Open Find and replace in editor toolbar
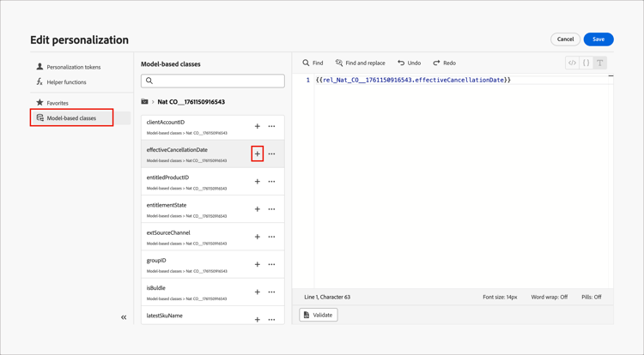The height and width of the screenshot is (355, 644). 360,63
